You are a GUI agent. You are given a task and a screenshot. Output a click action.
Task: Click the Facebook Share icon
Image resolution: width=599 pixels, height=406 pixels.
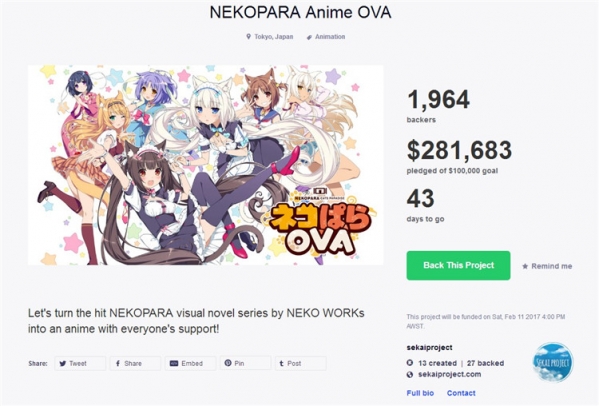point(118,363)
